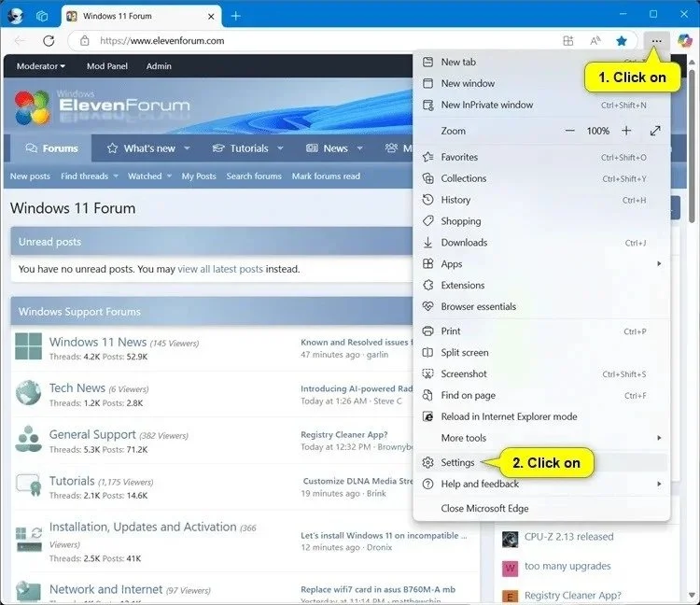The height and width of the screenshot is (605, 700).
Task: Expand the Watched dropdown arrow
Action: 169,176
